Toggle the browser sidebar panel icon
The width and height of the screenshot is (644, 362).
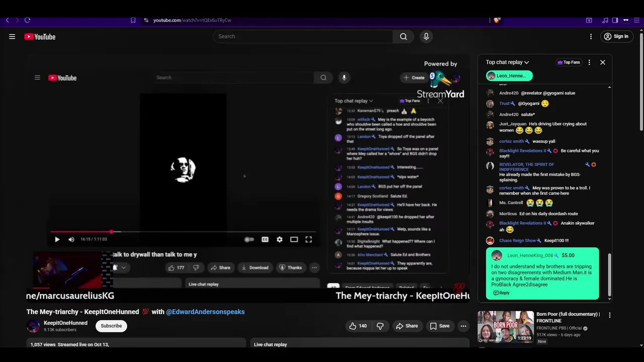(x=615, y=20)
